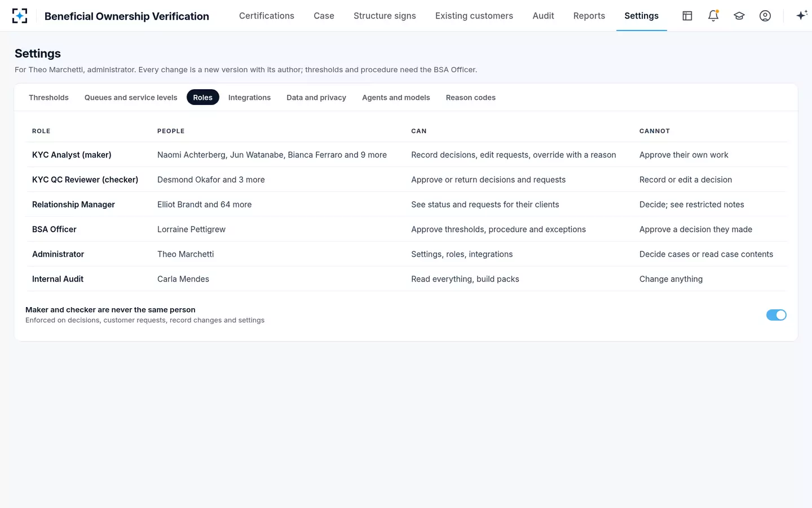Open the graduation cap training icon

pos(739,16)
